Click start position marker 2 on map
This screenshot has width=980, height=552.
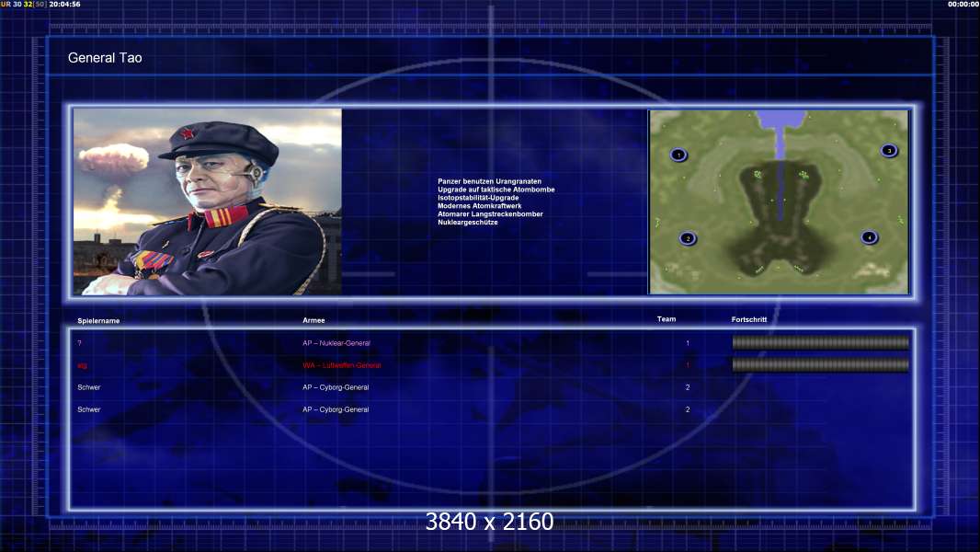(x=688, y=238)
